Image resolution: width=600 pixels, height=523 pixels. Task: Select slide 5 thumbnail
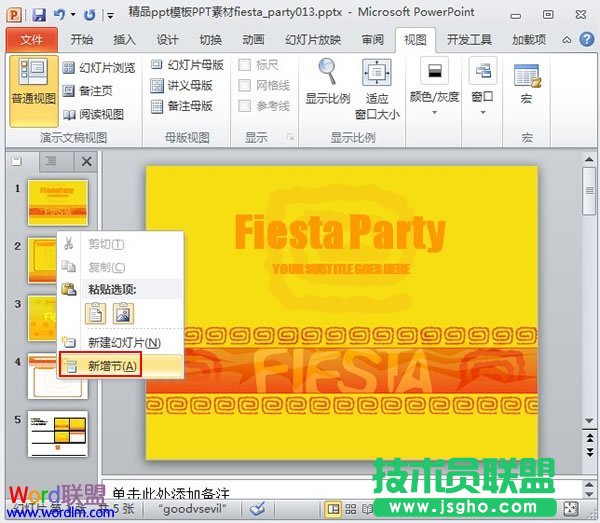click(x=58, y=434)
